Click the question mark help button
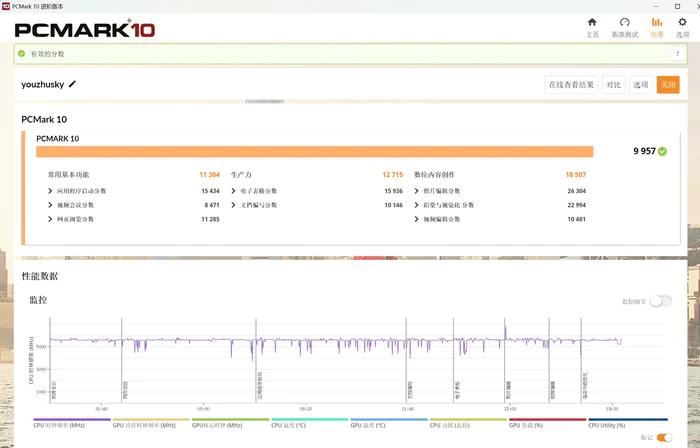 click(x=677, y=54)
